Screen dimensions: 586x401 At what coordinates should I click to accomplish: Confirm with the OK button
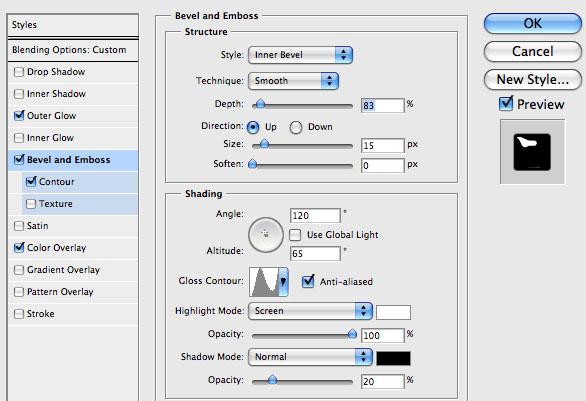(x=533, y=24)
